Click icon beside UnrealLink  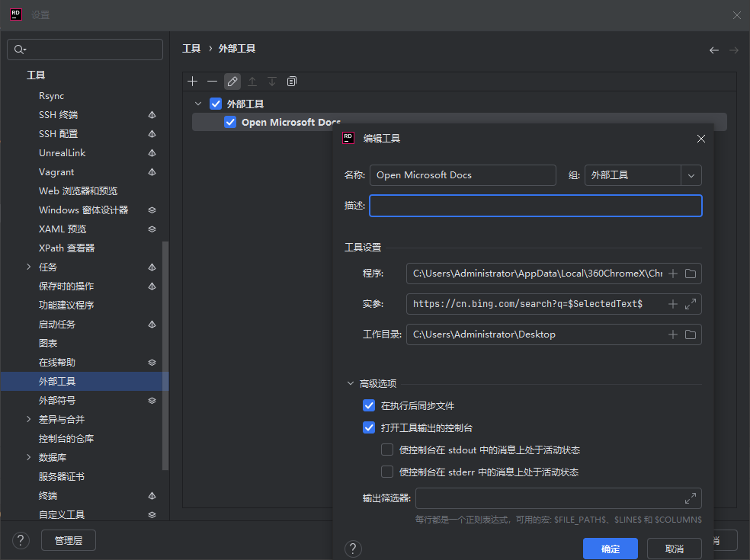(152, 153)
